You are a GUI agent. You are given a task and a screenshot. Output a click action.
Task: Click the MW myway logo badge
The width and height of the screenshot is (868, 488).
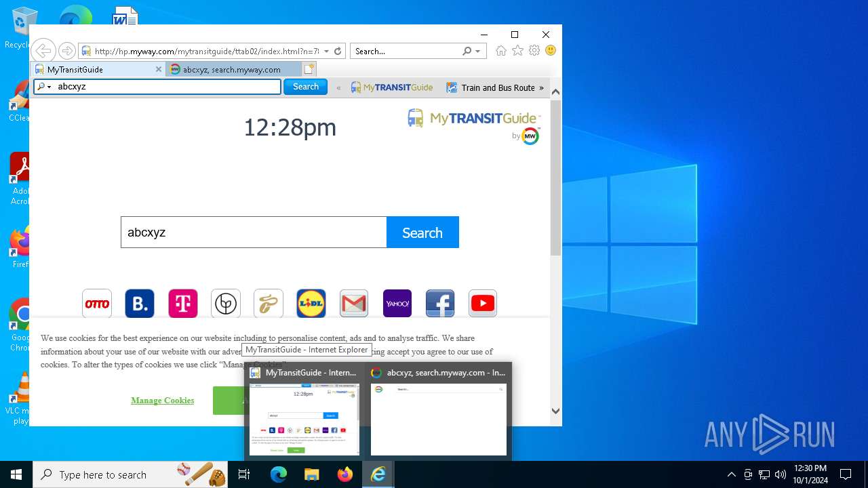click(x=530, y=136)
